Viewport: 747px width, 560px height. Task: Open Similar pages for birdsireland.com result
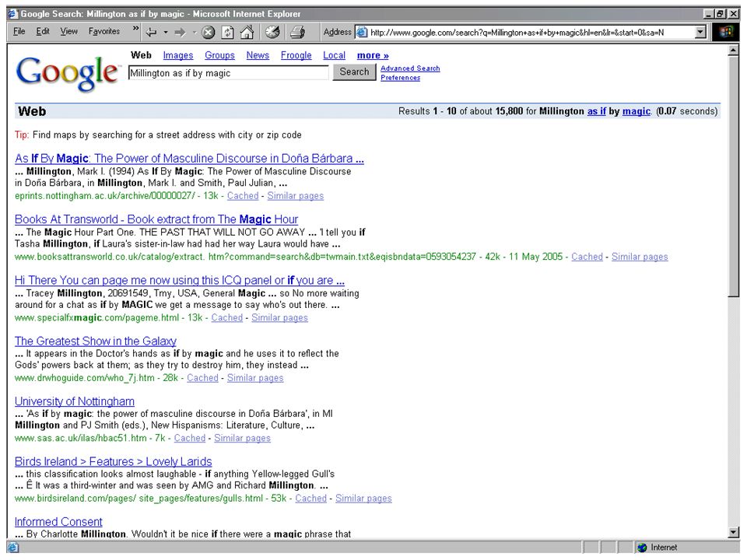pos(363,498)
